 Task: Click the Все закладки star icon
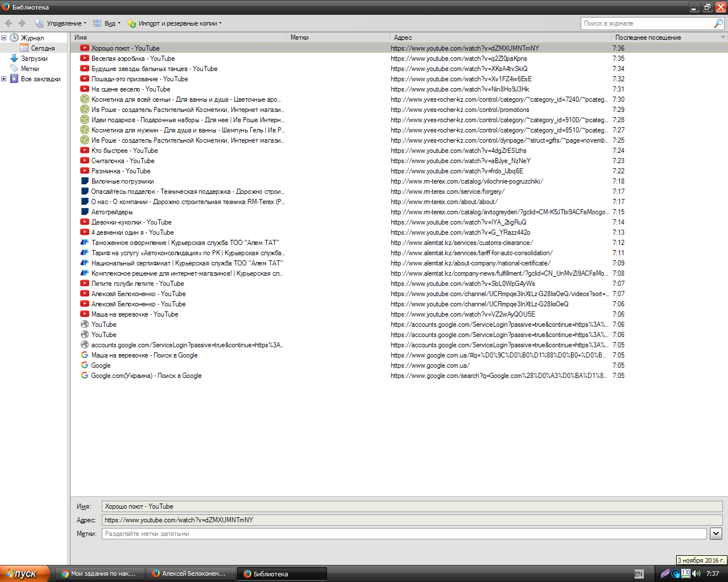14,79
